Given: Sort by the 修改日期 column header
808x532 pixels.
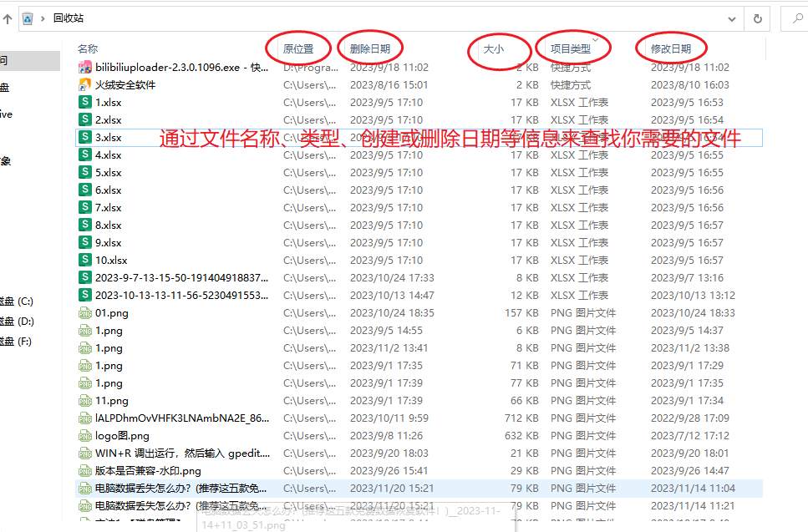Looking at the screenshot, I should (x=670, y=48).
